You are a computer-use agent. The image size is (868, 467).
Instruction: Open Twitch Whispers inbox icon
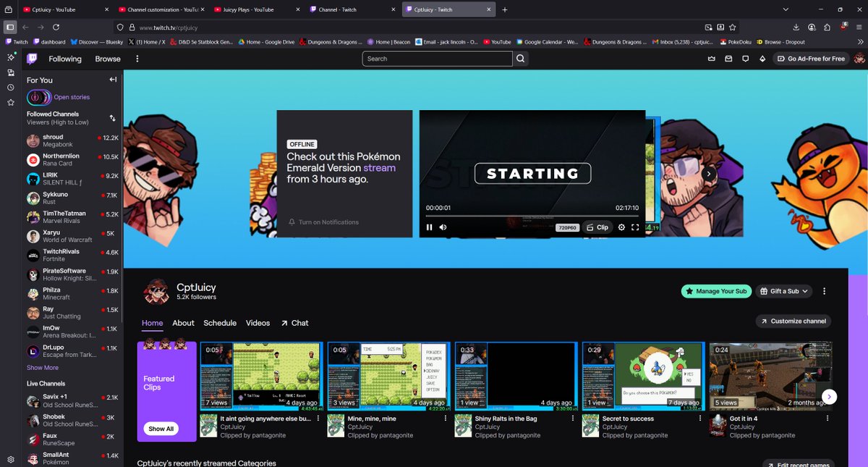click(x=729, y=59)
